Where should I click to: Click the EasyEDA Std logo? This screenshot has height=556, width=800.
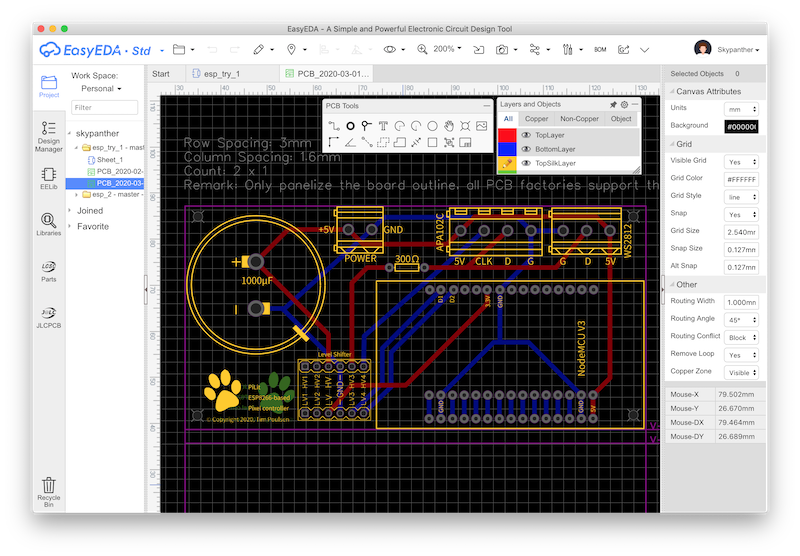[95, 50]
